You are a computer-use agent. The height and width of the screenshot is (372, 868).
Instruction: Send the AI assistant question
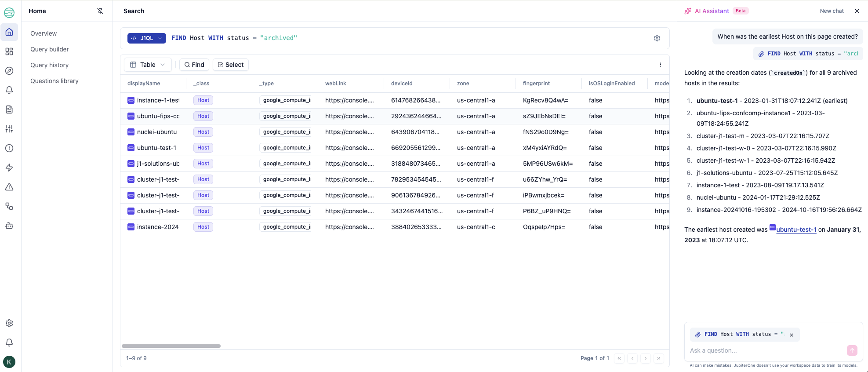[x=852, y=350]
